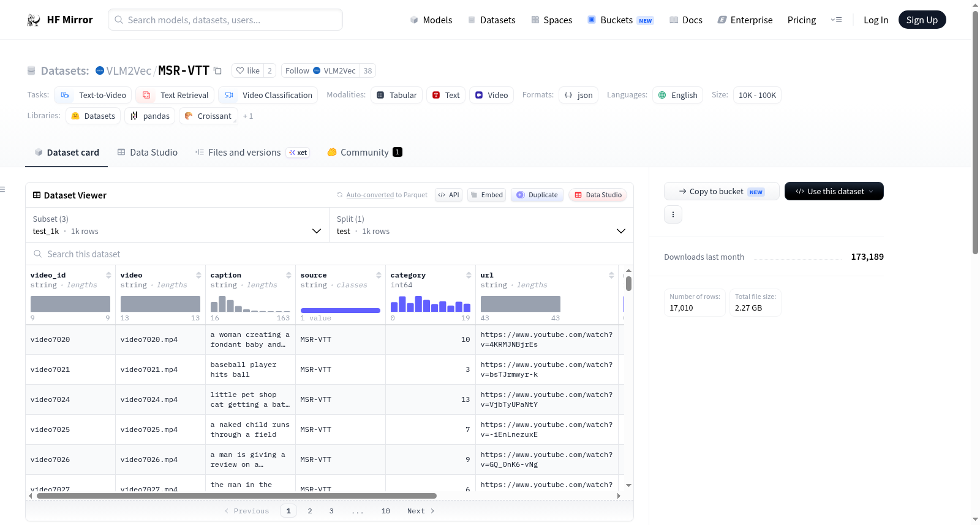Sort by the category column
The image size is (980, 525).
pos(469,276)
